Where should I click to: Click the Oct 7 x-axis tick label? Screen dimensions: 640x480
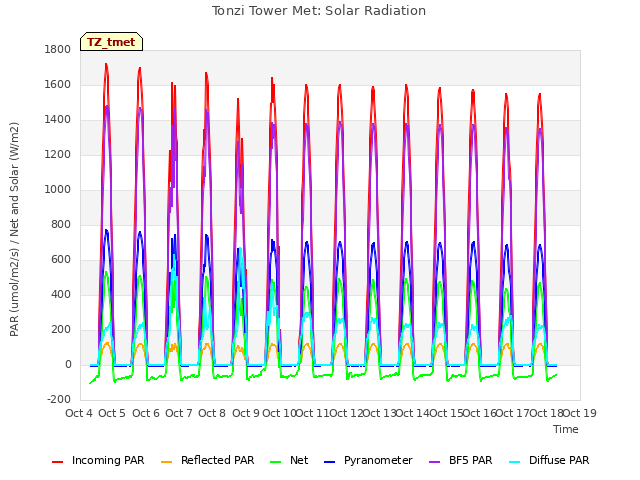click(x=179, y=413)
